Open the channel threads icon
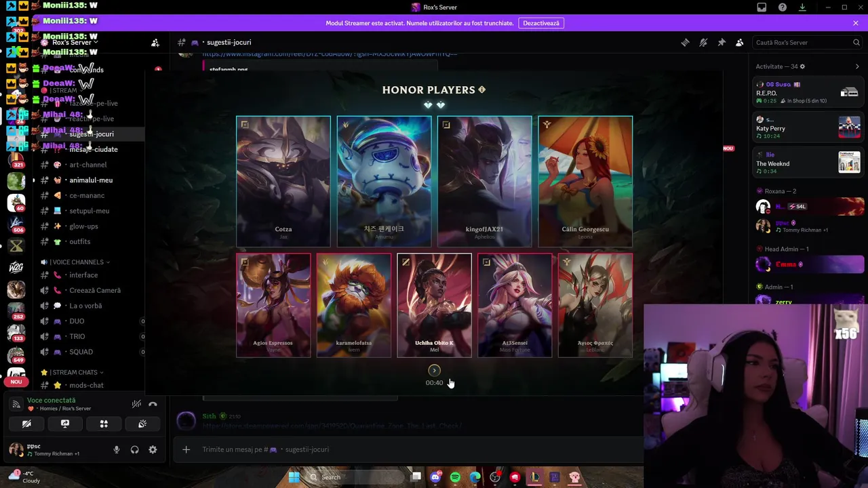The height and width of the screenshot is (488, 868). click(685, 43)
